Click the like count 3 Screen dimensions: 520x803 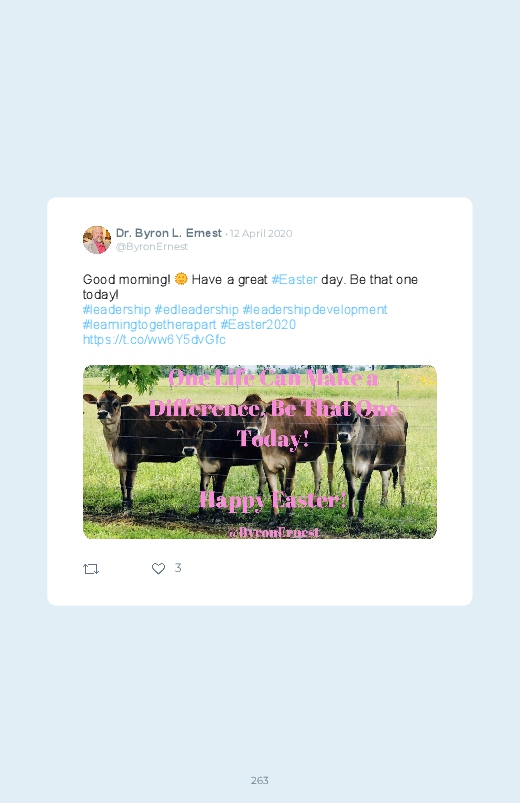178,567
